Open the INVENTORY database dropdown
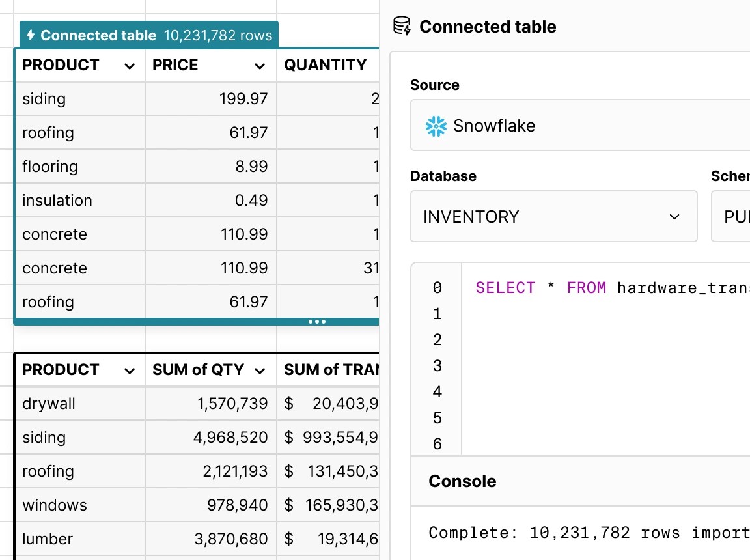This screenshot has height=560, width=750. (x=674, y=216)
